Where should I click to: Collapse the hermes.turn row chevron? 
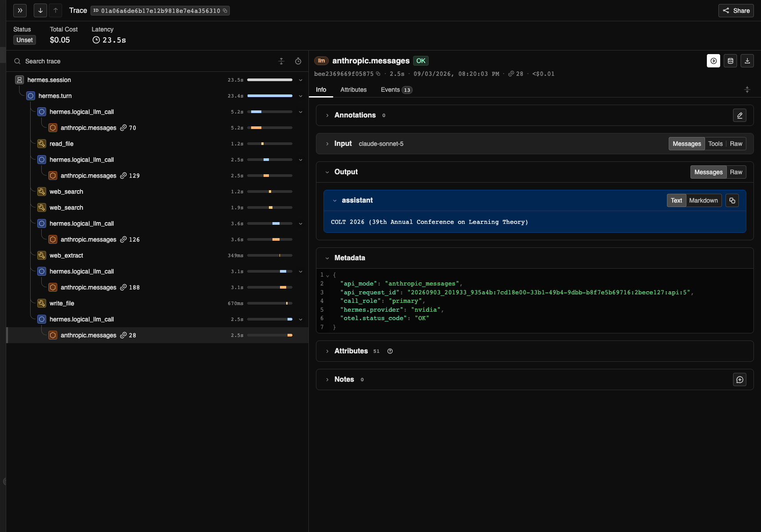coord(300,96)
